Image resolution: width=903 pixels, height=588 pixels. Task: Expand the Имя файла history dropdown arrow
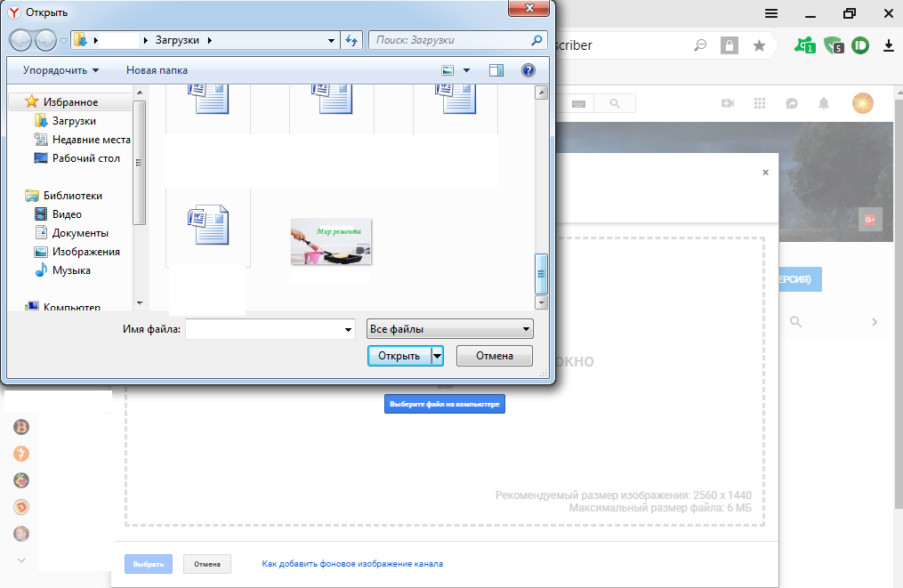348,329
